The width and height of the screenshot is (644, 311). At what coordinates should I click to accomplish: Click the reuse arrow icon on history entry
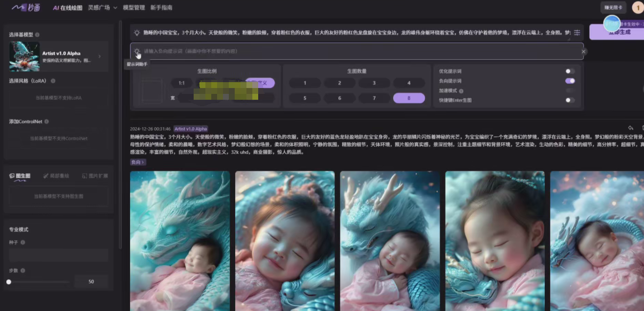coord(630,128)
